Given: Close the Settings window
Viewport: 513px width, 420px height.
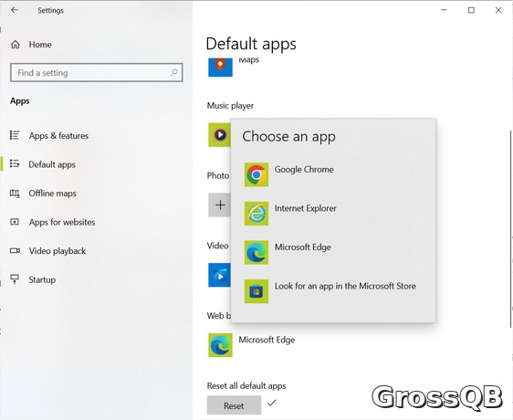Looking at the screenshot, I should (498, 10).
